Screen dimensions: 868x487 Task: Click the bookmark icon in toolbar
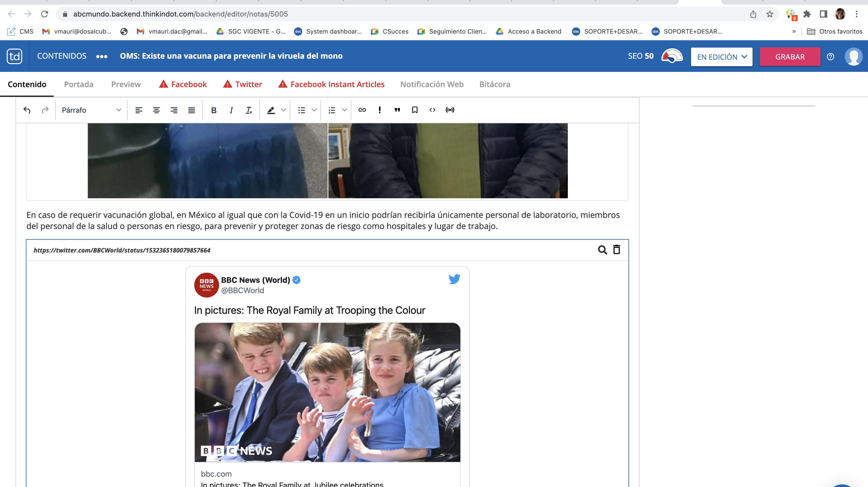coord(415,110)
